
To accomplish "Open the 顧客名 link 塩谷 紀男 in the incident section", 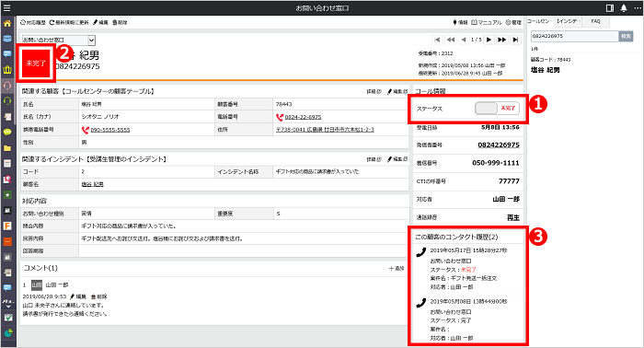I will point(92,184).
